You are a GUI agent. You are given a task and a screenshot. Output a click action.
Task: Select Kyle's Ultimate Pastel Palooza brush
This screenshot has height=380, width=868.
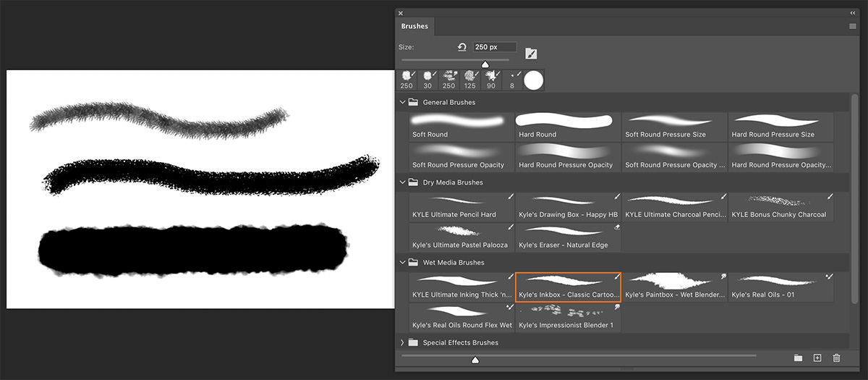click(461, 237)
